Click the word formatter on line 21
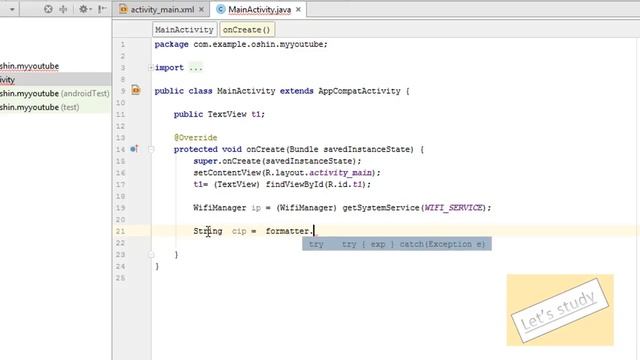 pyautogui.click(x=287, y=231)
